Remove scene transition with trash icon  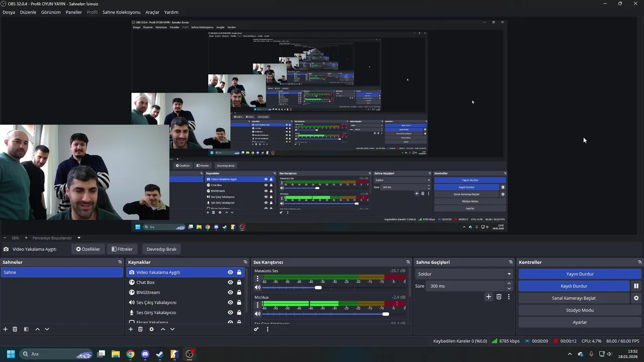click(499, 297)
